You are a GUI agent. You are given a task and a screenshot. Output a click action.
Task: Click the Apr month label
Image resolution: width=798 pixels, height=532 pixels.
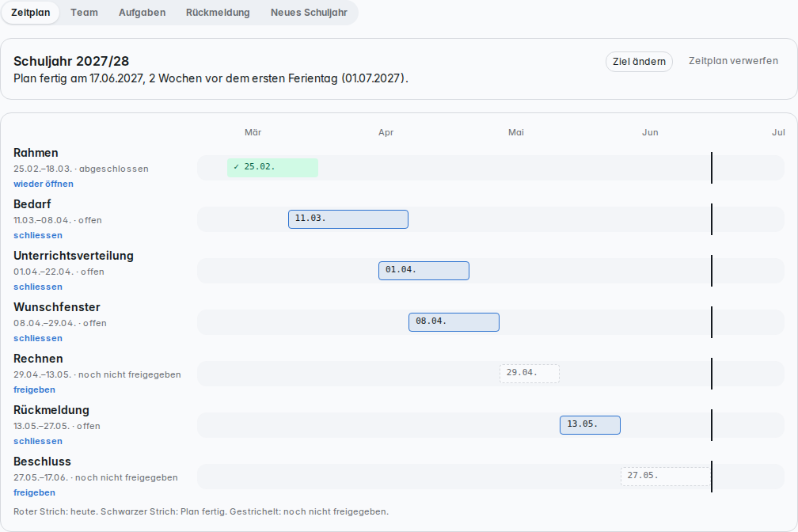pos(386,132)
